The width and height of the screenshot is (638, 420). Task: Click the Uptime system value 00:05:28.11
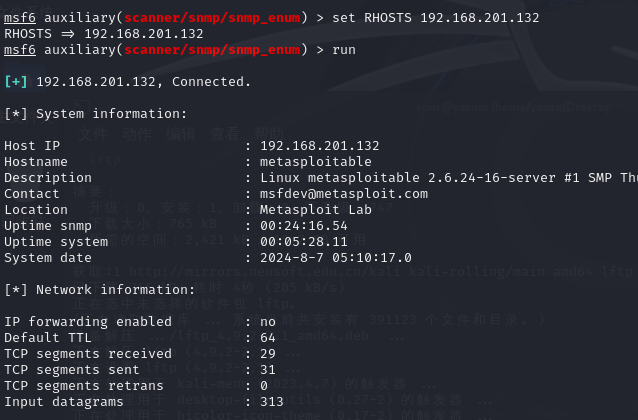303,242
